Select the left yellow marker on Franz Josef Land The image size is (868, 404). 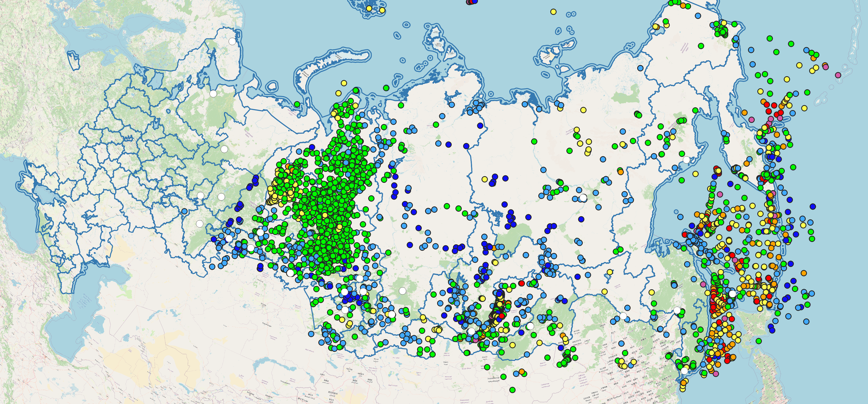click(x=369, y=8)
